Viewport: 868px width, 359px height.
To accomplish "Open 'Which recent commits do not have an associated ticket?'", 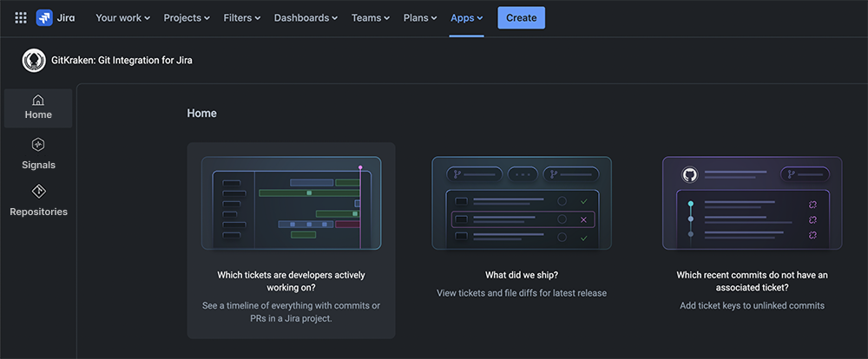I will (x=753, y=281).
